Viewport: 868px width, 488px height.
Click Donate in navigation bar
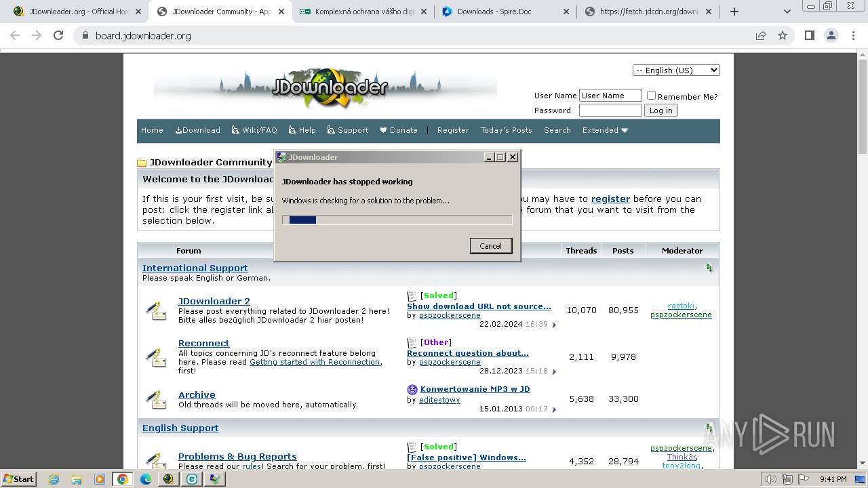(399, 130)
